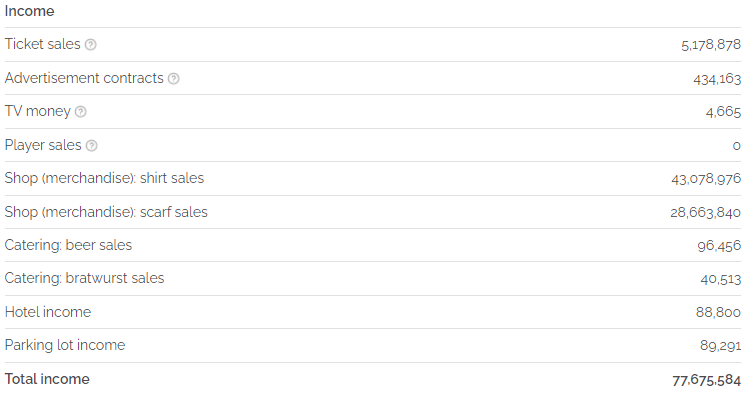Click the Advertisement contracts row label
748x393 pixels.
point(84,78)
